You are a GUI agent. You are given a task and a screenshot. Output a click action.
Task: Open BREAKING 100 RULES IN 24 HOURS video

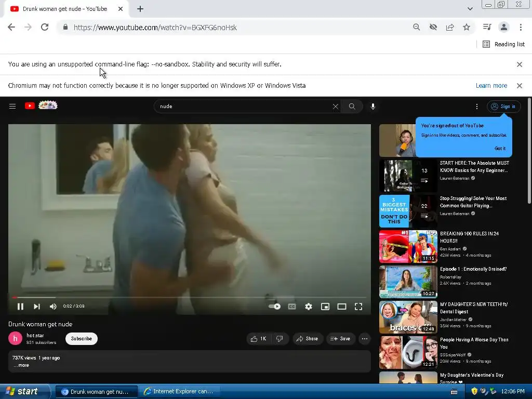(469, 237)
